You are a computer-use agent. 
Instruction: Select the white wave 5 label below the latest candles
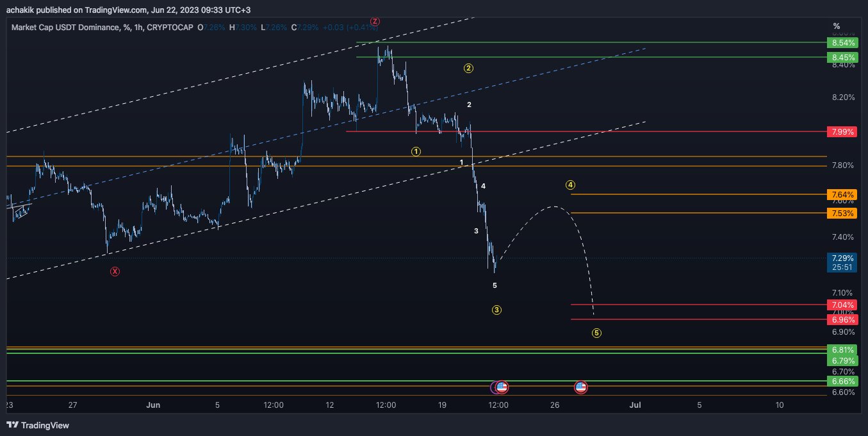(495, 285)
